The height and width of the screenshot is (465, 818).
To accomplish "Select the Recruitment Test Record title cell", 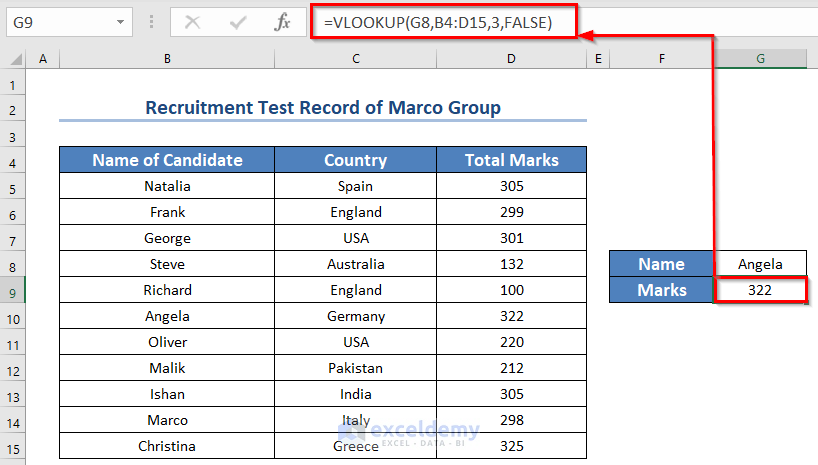I will pos(322,108).
